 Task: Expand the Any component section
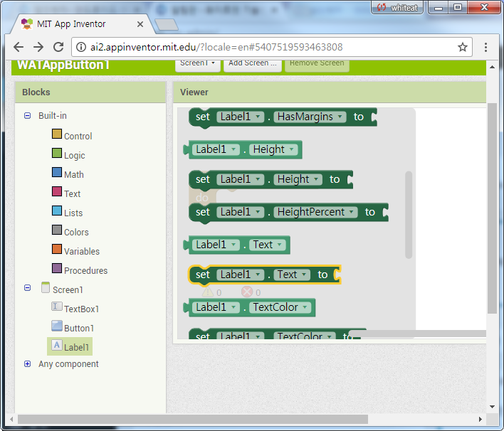pyautogui.click(x=28, y=364)
